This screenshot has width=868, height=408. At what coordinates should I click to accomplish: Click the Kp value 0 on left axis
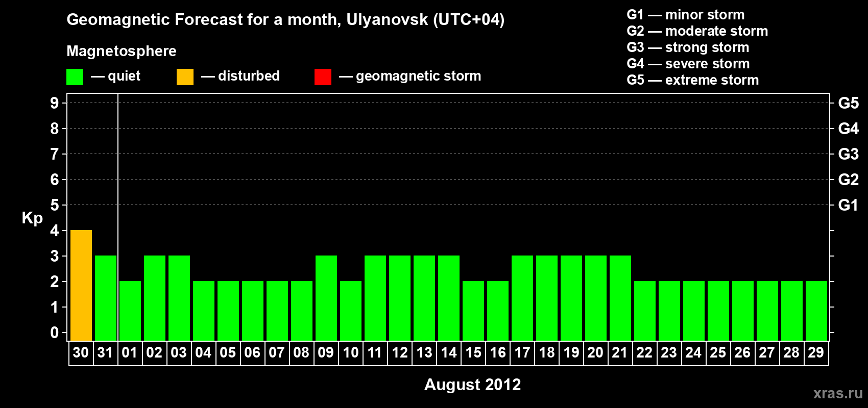(x=55, y=333)
